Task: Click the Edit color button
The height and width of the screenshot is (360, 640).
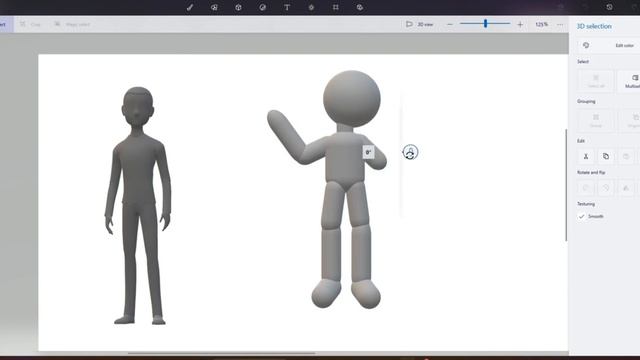Action: coord(608,45)
